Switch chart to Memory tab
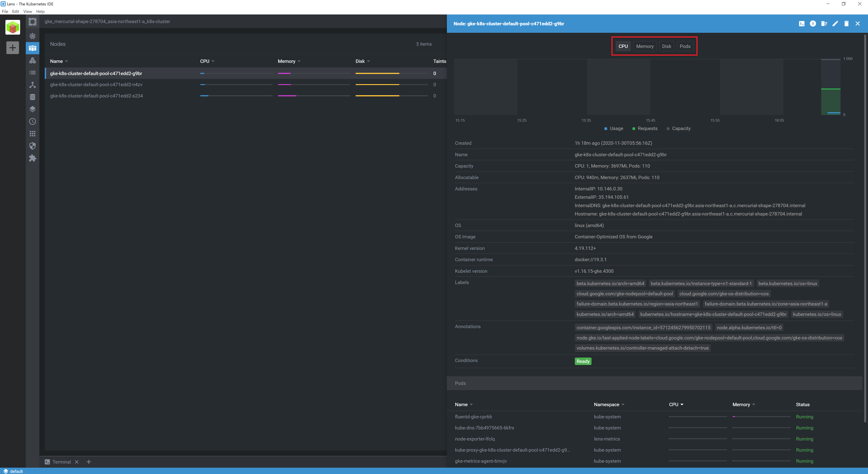This screenshot has height=474, width=868. (645, 47)
